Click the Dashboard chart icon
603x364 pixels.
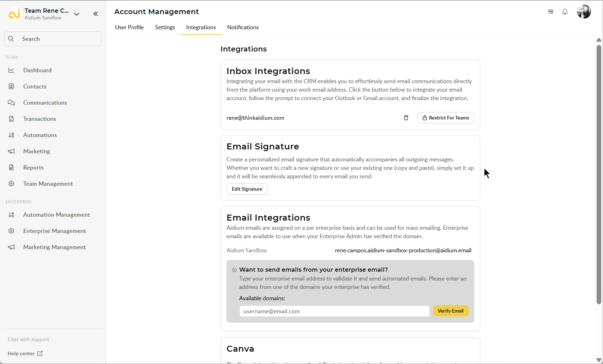11,70
